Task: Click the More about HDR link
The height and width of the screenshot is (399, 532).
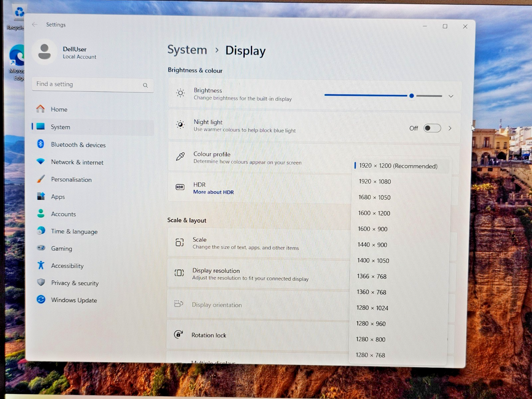Action: (x=213, y=192)
